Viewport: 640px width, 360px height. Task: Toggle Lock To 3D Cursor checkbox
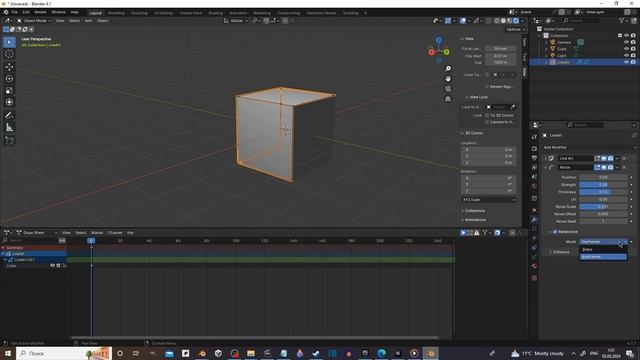pos(487,116)
